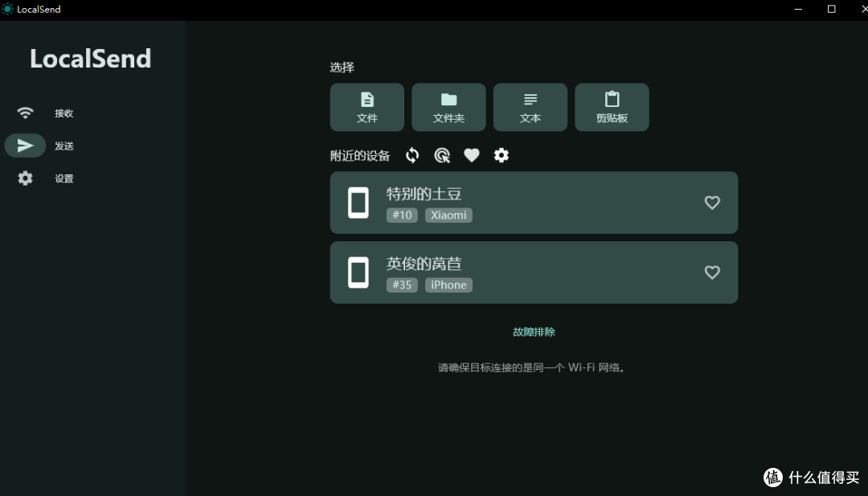
Task: Click the iPhone device tag
Action: 448,285
